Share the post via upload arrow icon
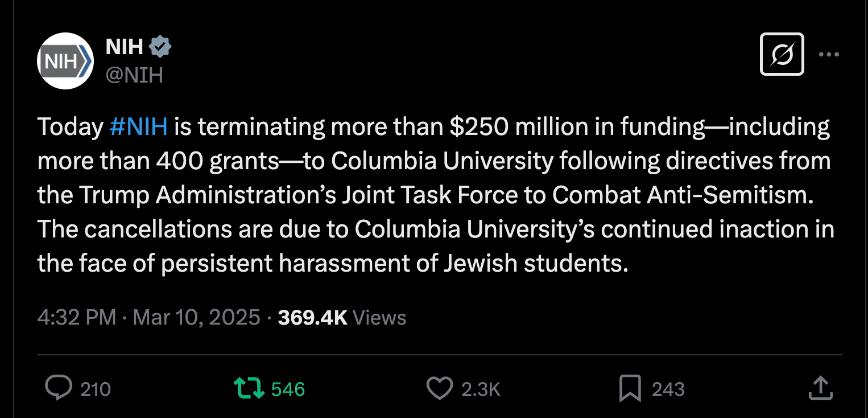868x418 pixels. (820, 388)
